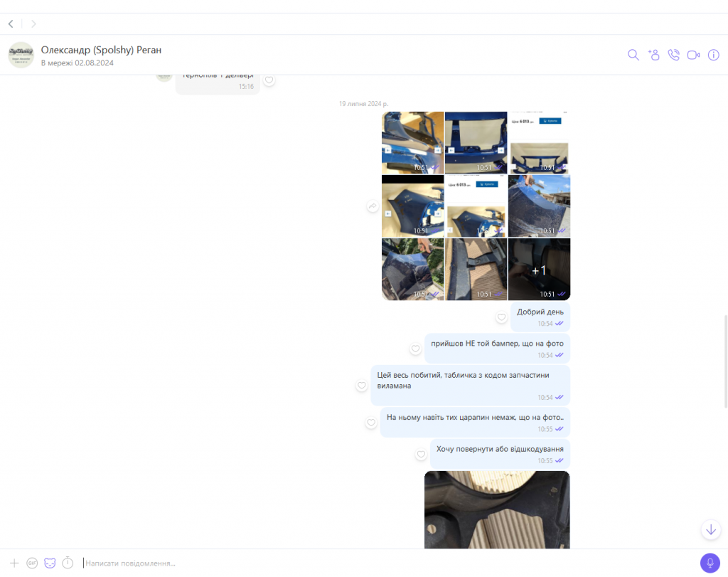The image size is (728, 577).
Task: Click the plus attachment icon
Action: point(14,563)
